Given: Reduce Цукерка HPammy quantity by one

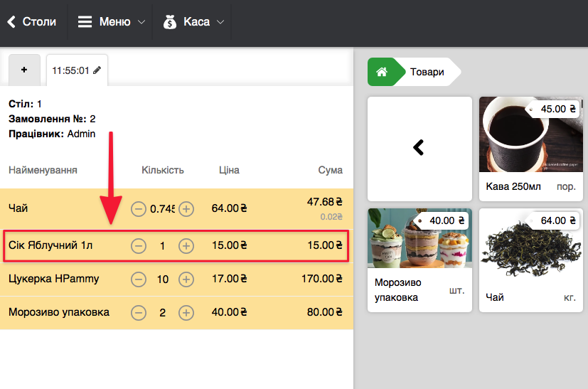Looking at the screenshot, I should (x=139, y=279).
